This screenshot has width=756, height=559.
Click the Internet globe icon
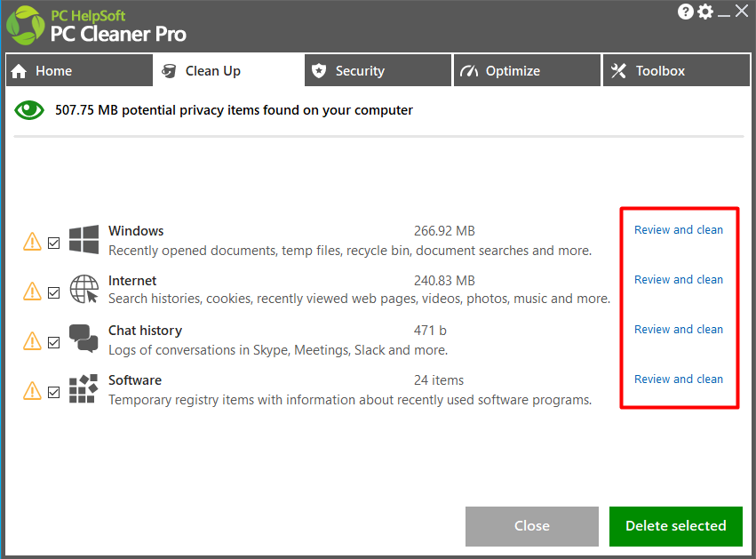click(x=84, y=289)
